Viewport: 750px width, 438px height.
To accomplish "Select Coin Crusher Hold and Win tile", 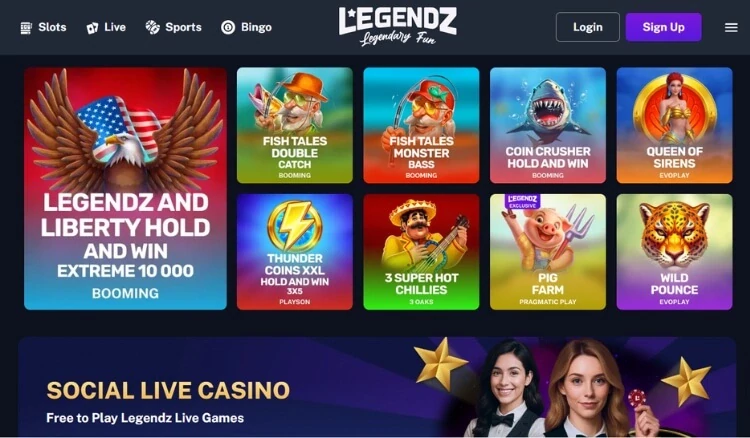I will (x=548, y=125).
